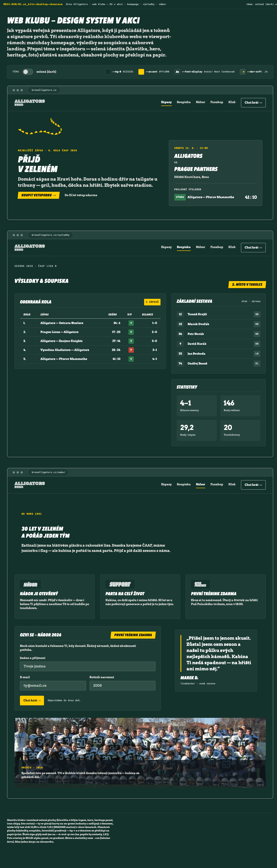Open Fanshop tab in the homepage frame
Screen dimensions: 277x868
tap(217, 102)
